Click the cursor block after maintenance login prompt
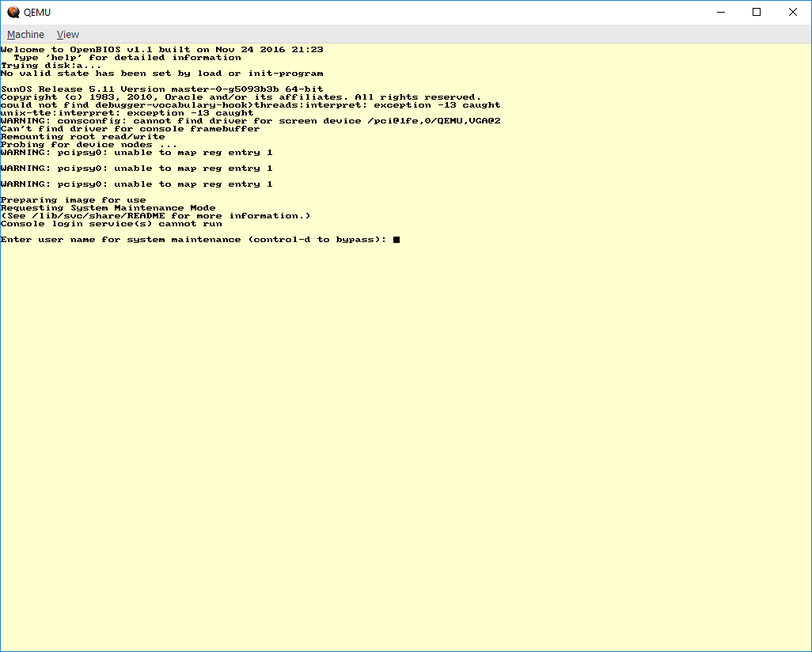The height and width of the screenshot is (652, 812). point(397,239)
